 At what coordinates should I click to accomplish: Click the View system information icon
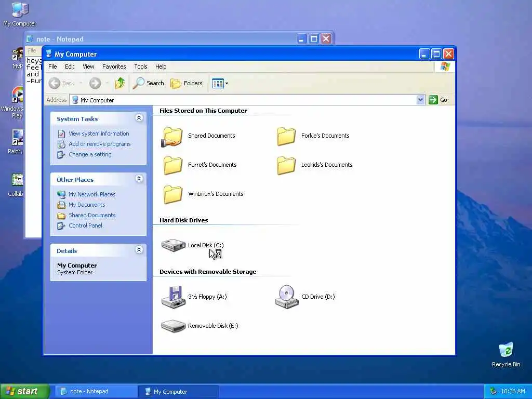pyautogui.click(x=61, y=134)
